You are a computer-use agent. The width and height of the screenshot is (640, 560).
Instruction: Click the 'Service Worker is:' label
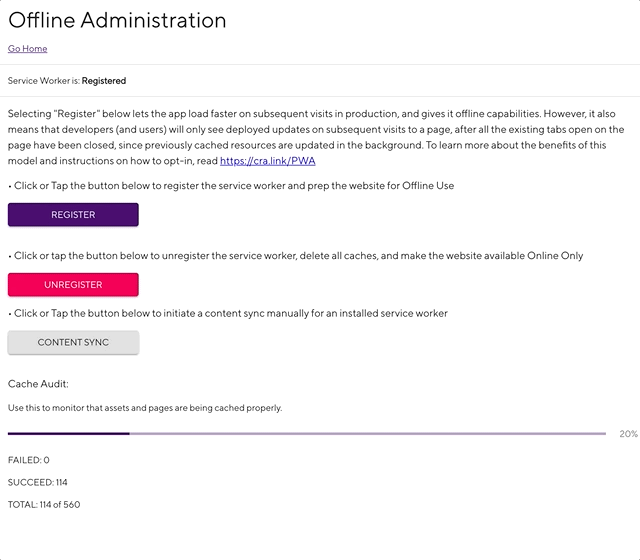pos(43,81)
